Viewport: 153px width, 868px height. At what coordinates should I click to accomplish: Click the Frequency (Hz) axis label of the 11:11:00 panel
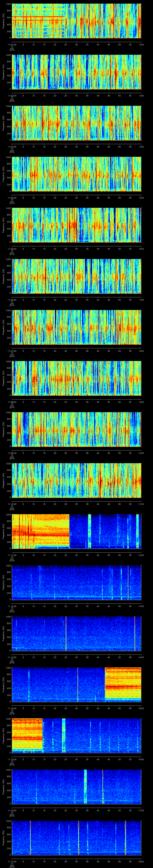[3, 531]
